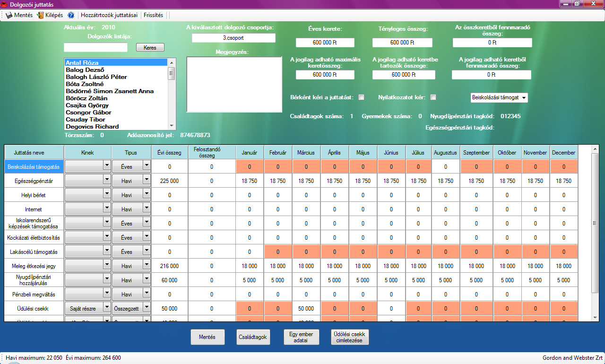The width and height of the screenshot is (605, 364).
Task: Click the bottom Mentés button
Action: pos(207,337)
